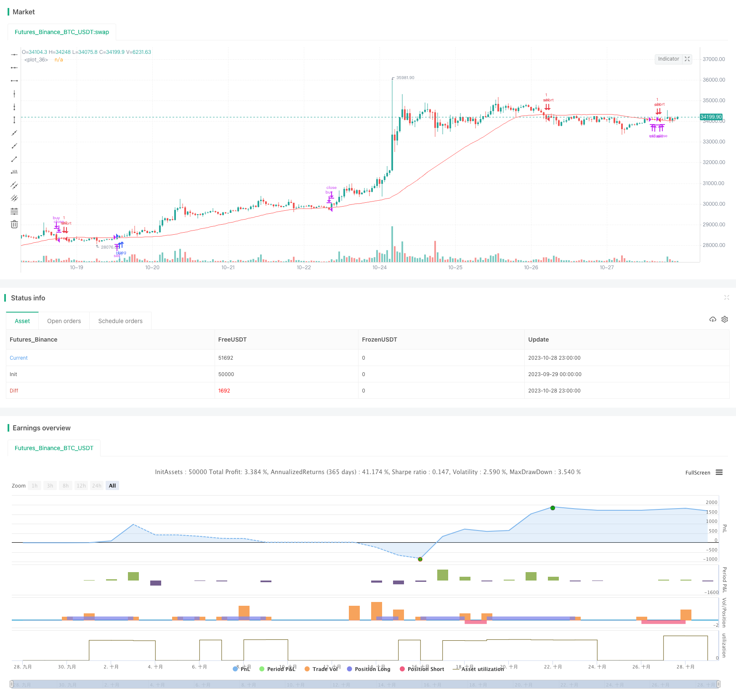Select the diagonal segment drawing tool

pos(14,159)
